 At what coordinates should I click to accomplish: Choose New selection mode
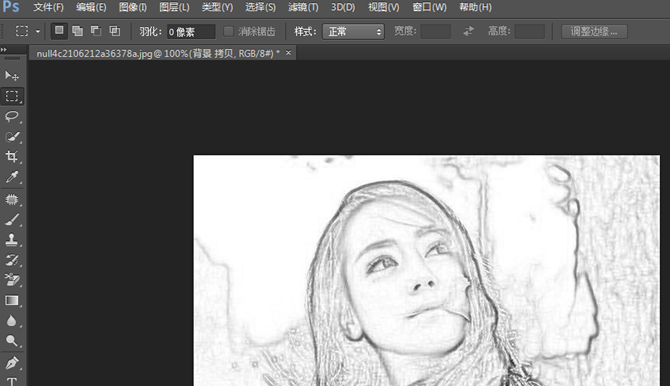pos(59,31)
